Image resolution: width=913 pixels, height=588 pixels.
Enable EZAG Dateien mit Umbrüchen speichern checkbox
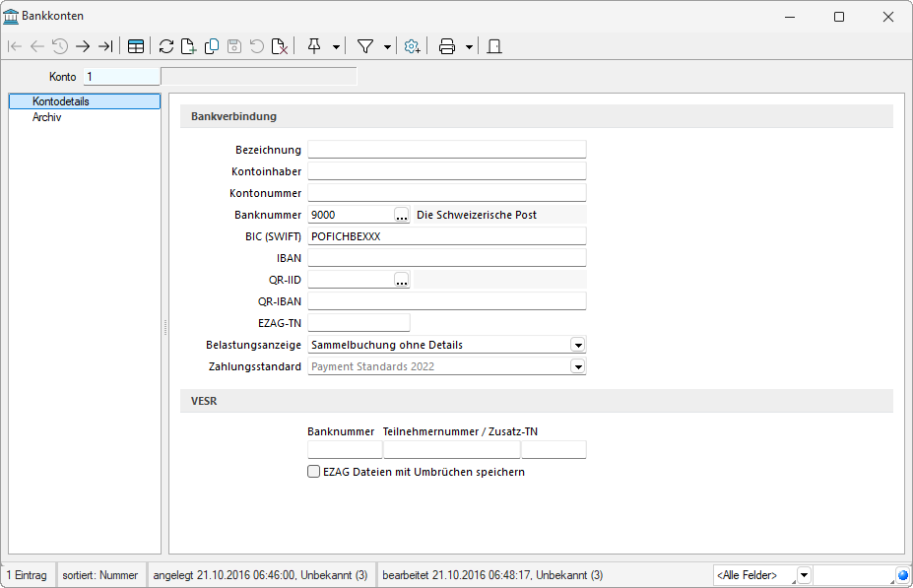click(x=314, y=472)
